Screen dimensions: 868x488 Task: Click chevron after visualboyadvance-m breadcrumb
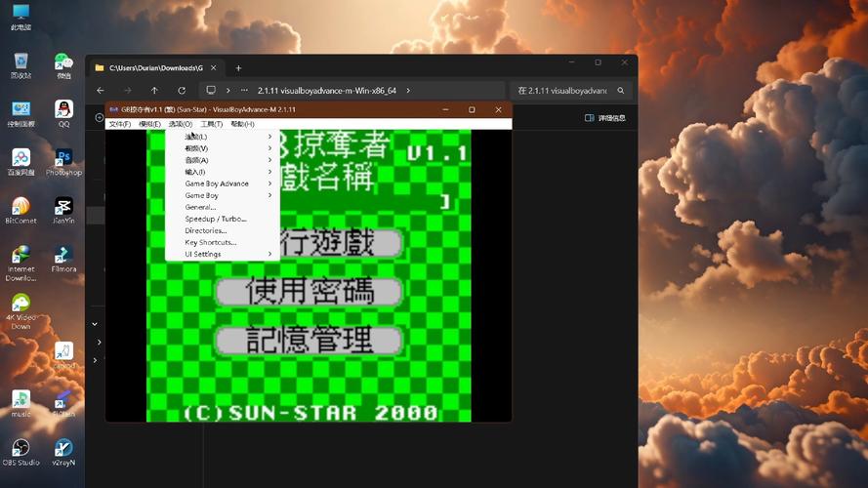pos(408,90)
